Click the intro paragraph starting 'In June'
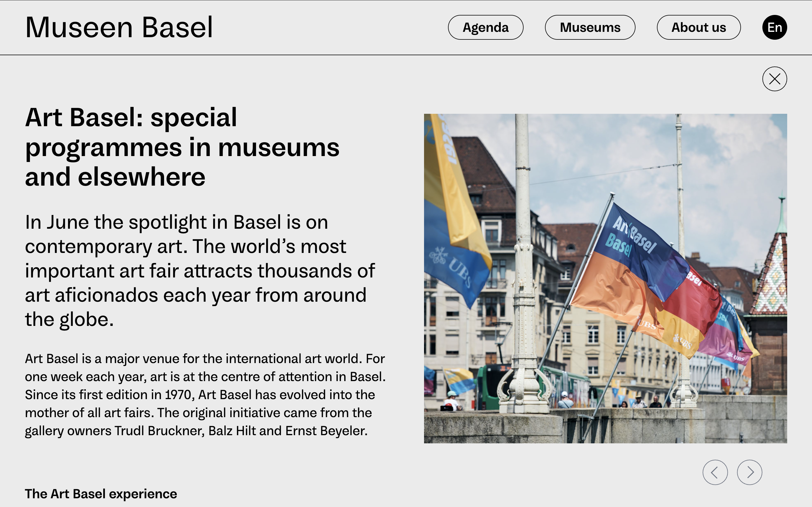This screenshot has height=507, width=812. 200,270
